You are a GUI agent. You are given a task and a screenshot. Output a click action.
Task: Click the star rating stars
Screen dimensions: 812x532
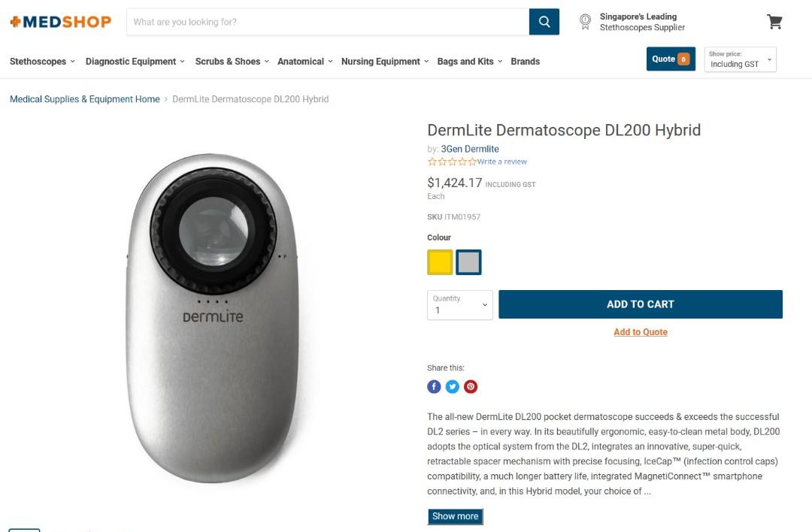tap(451, 161)
